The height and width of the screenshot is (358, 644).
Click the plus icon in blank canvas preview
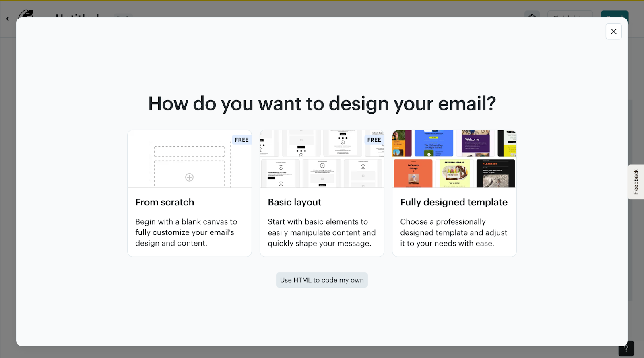click(x=189, y=177)
